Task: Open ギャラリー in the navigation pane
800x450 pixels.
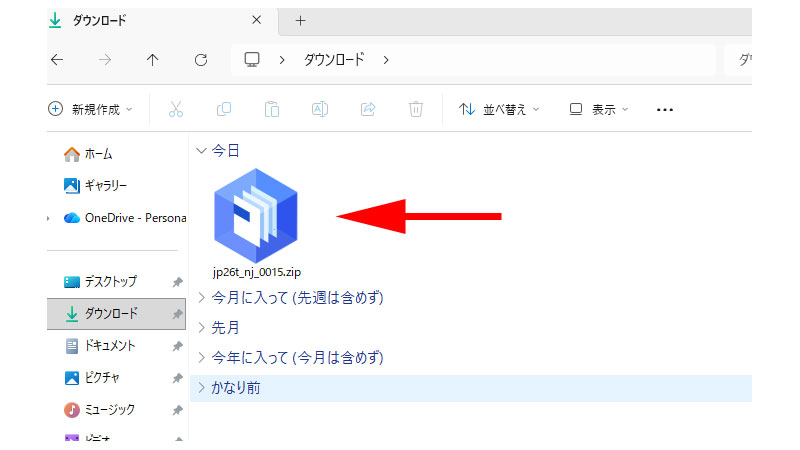Action: (95, 186)
